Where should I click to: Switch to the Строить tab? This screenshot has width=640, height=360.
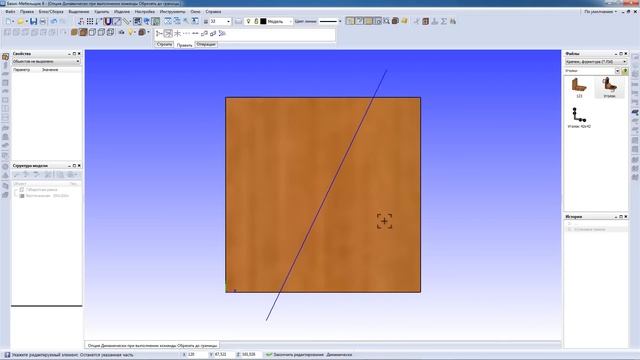coord(164,44)
